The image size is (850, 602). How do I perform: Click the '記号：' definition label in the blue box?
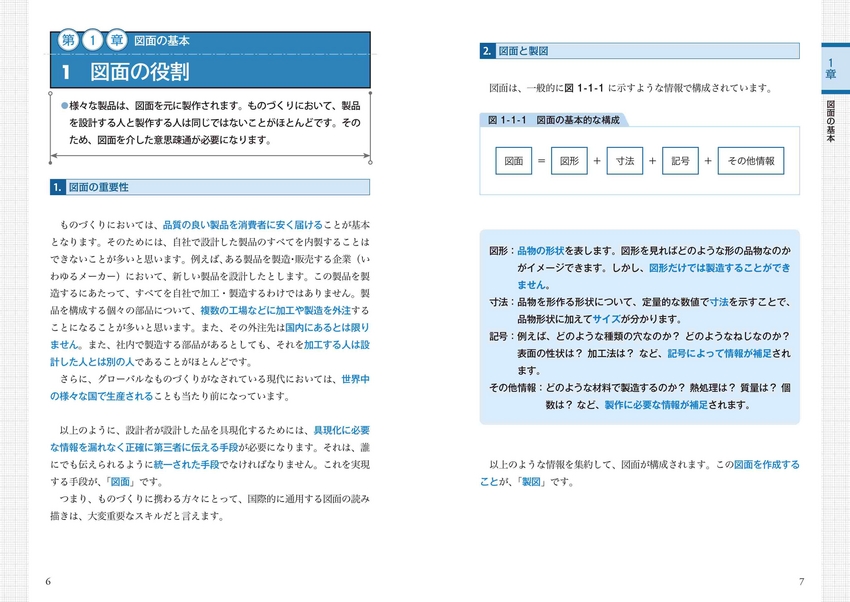502,336
